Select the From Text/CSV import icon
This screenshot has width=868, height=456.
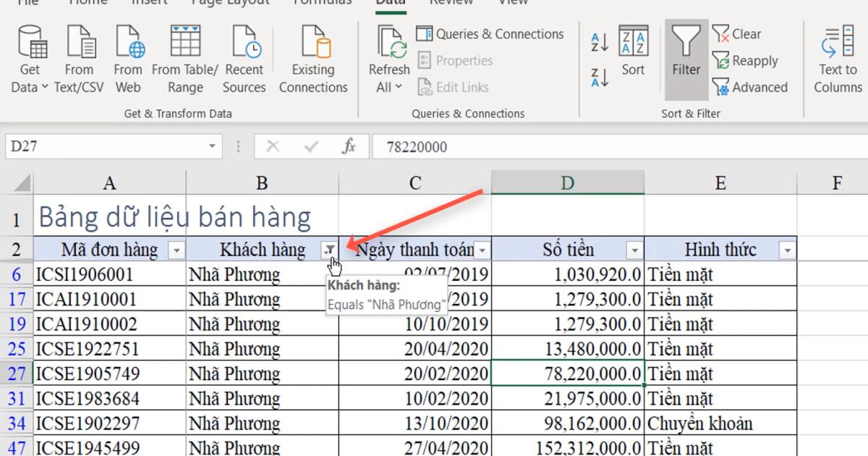tap(80, 51)
